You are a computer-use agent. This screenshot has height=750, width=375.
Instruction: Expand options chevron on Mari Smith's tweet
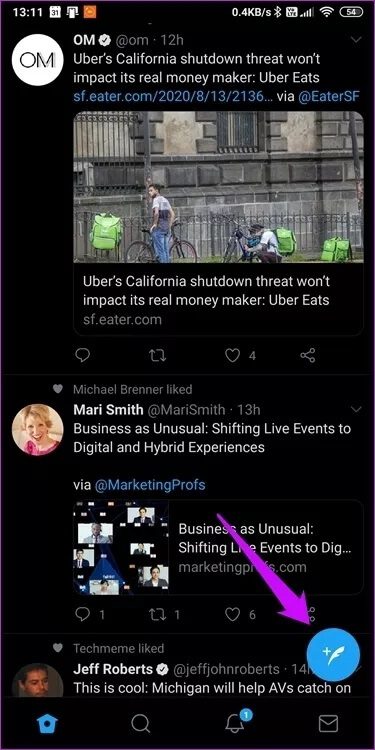(x=356, y=409)
